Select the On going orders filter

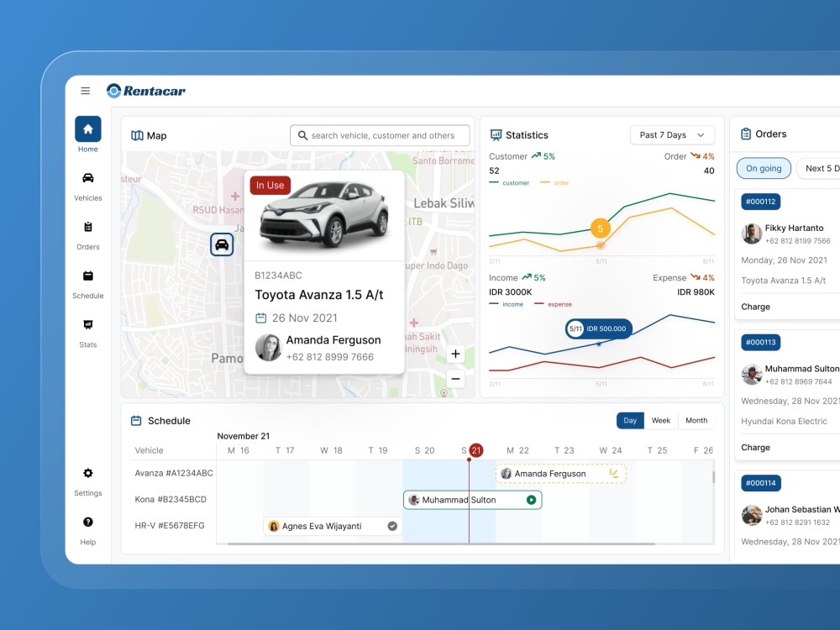click(764, 168)
